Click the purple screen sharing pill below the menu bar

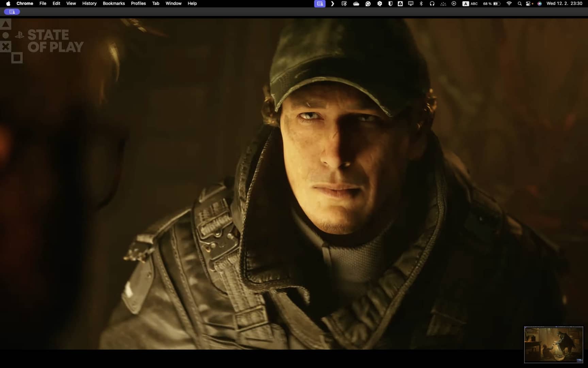12,12
